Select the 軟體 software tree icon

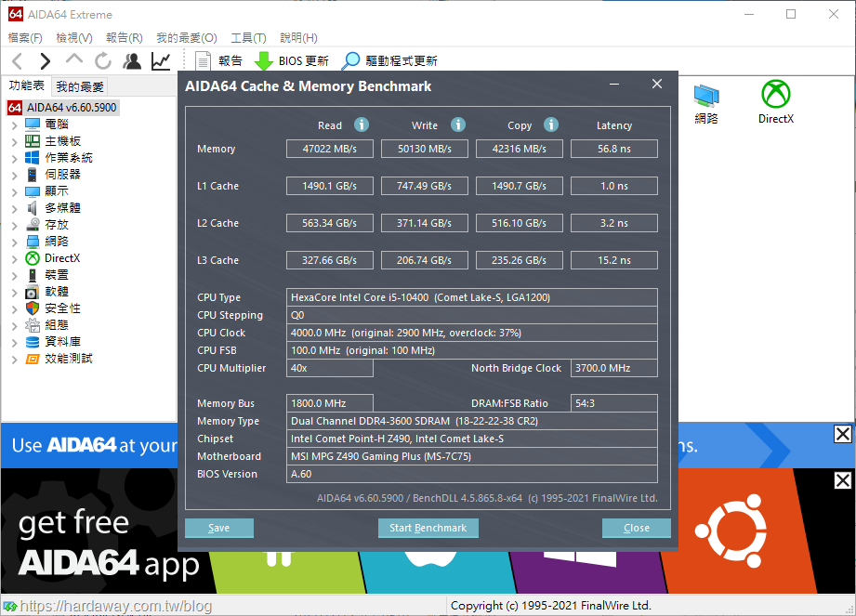[33, 292]
